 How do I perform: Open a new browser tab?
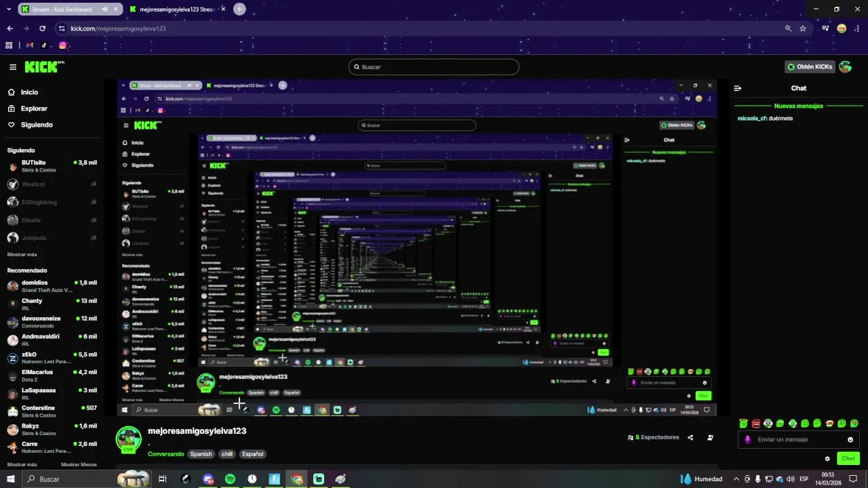pos(239,9)
